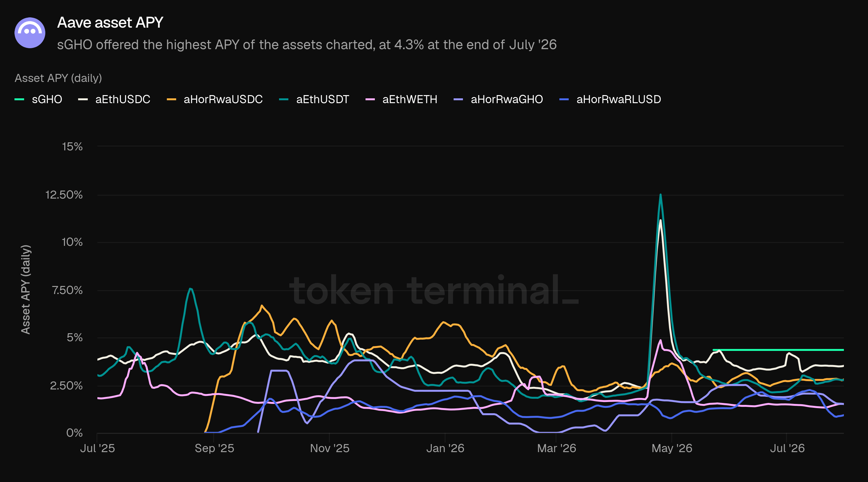Click the Jan '26 x-axis label

[445, 448]
